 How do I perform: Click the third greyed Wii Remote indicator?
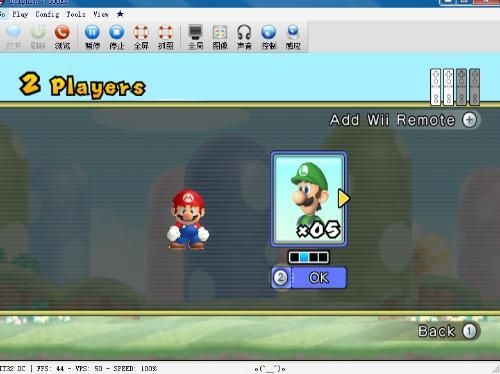[x=462, y=87]
